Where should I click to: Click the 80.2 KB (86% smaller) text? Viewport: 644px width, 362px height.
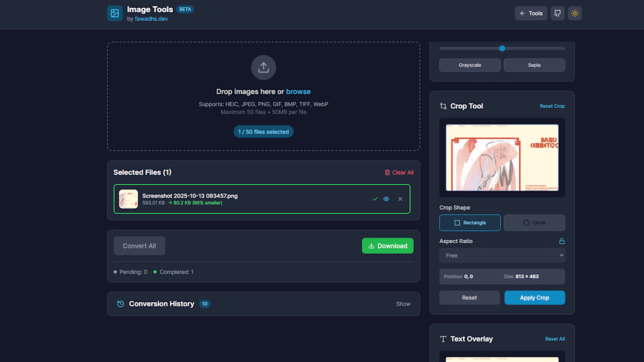point(197,203)
